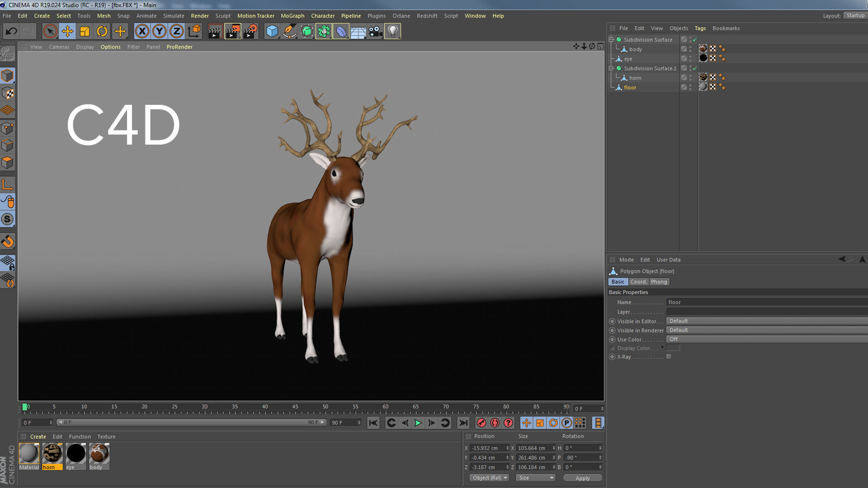The height and width of the screenshot is (488, 868).
Task: Open the MoGraph menu
Action: point(292,16)
